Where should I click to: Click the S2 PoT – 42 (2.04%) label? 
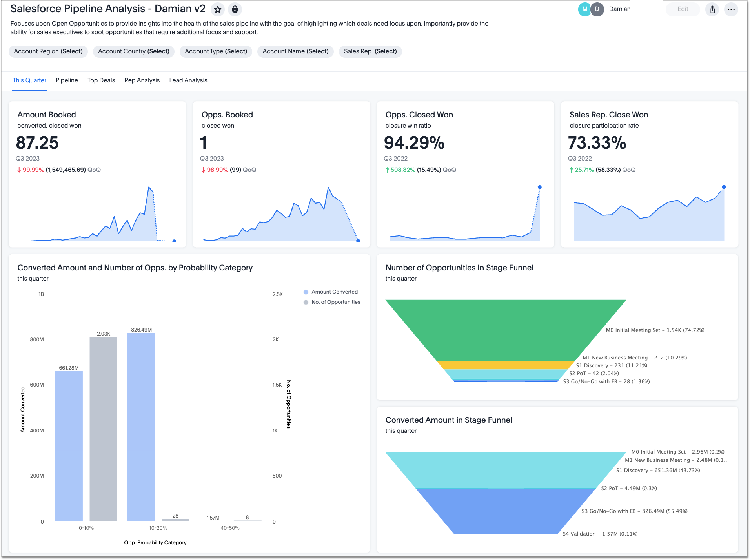point(594,374)
